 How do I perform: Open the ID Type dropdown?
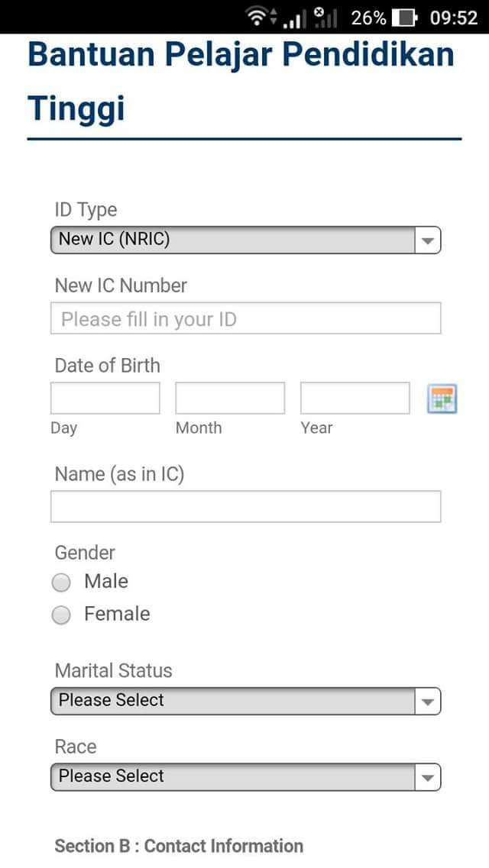click(245, 240)
